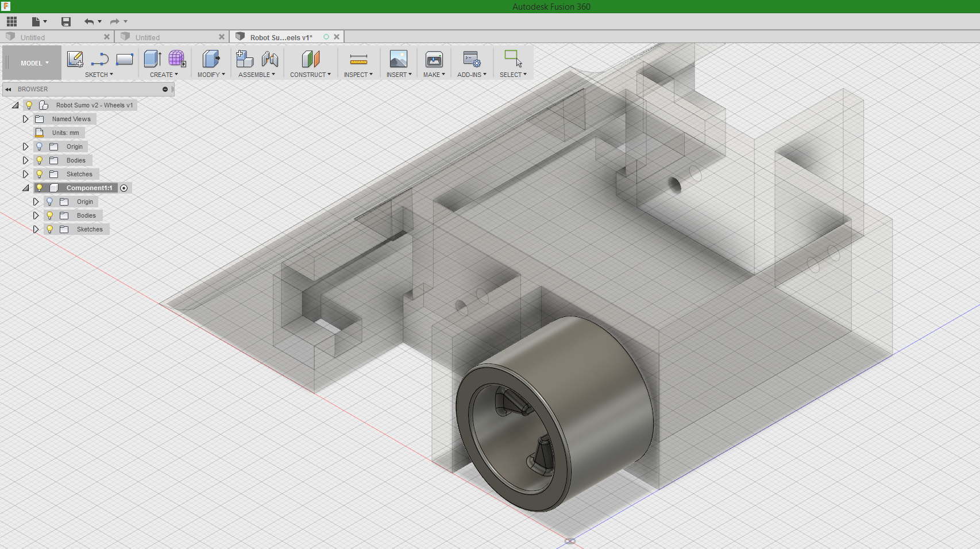This screenshot has height=549, width=980.
Task: Toggle the Sketches folder lightbulb
Action: (38, 174)
